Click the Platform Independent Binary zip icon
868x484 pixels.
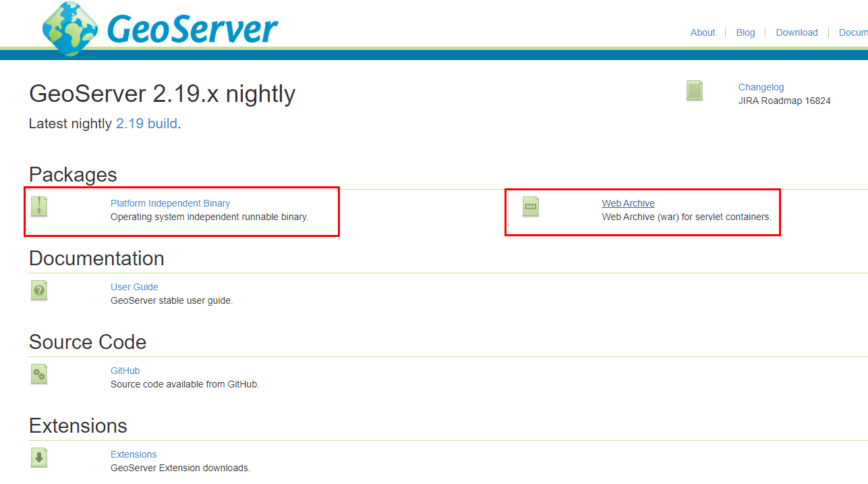click(39, 207)
